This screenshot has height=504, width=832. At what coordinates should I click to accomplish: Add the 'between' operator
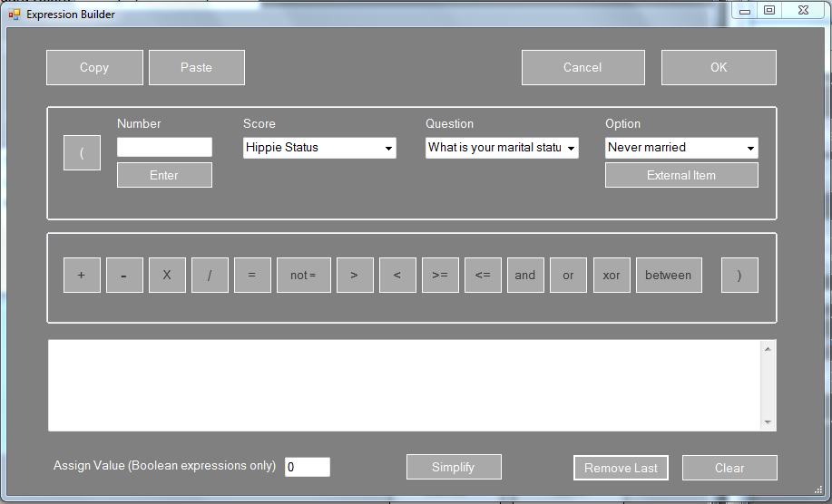pos(669,276)
